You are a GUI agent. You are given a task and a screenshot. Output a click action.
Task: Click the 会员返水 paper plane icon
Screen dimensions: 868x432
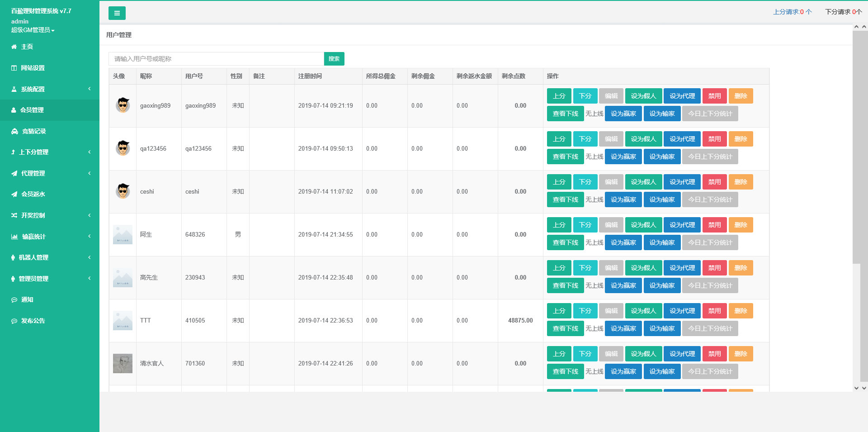coord(14,194)
